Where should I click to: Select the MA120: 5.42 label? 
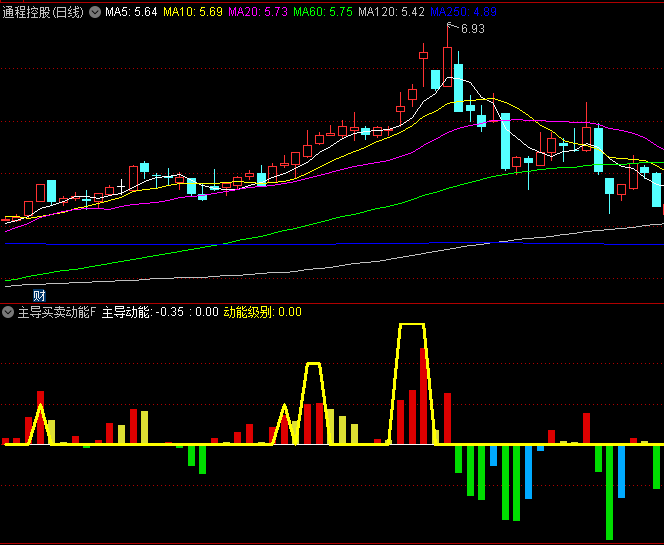coord(391,12)
